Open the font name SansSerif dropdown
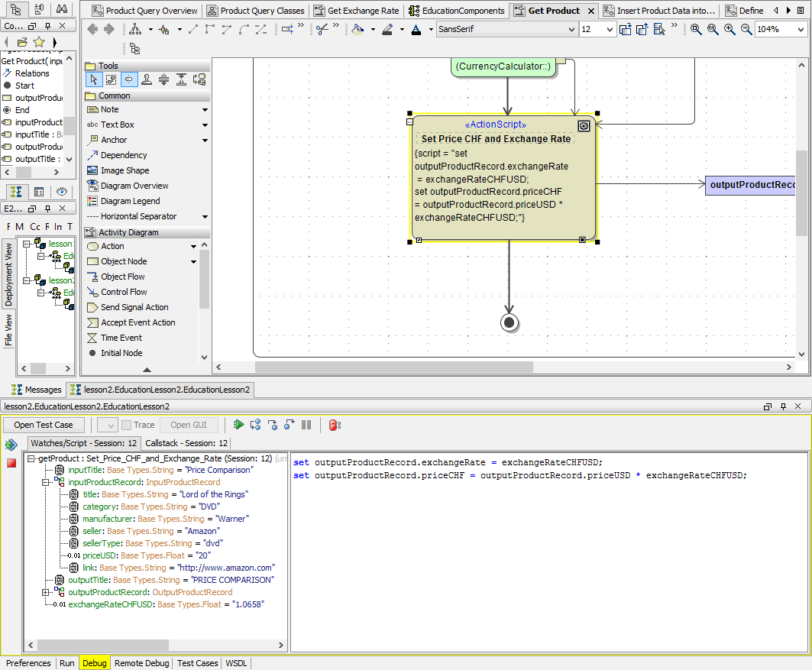 tap(572, 29)
